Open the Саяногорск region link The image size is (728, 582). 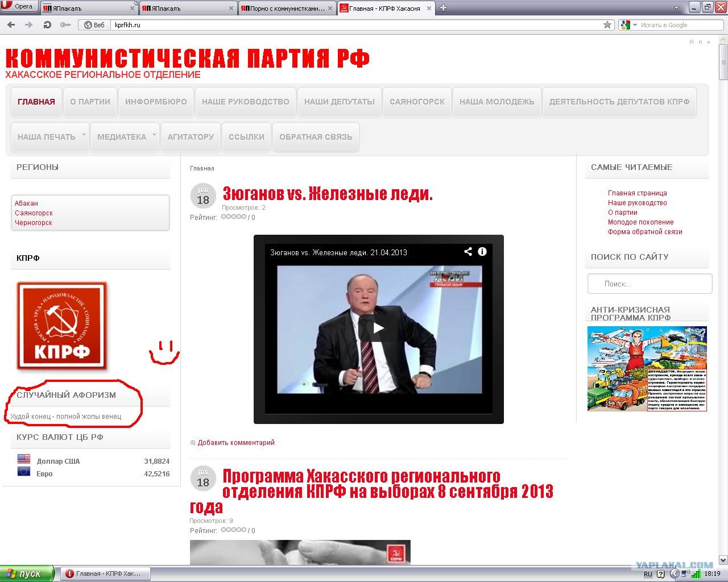(34, 213)
